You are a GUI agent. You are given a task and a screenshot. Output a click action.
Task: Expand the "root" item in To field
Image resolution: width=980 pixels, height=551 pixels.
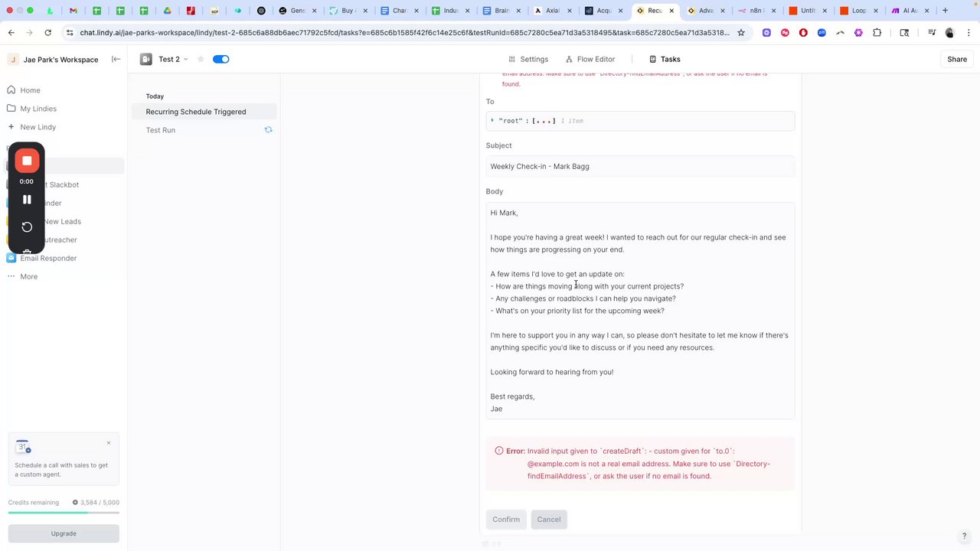point(492,121)
